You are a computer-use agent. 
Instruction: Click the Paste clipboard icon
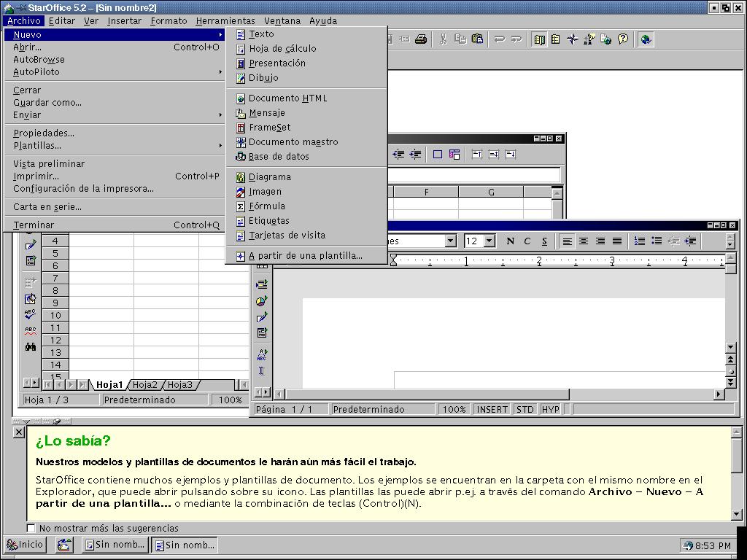pos(477,39)
